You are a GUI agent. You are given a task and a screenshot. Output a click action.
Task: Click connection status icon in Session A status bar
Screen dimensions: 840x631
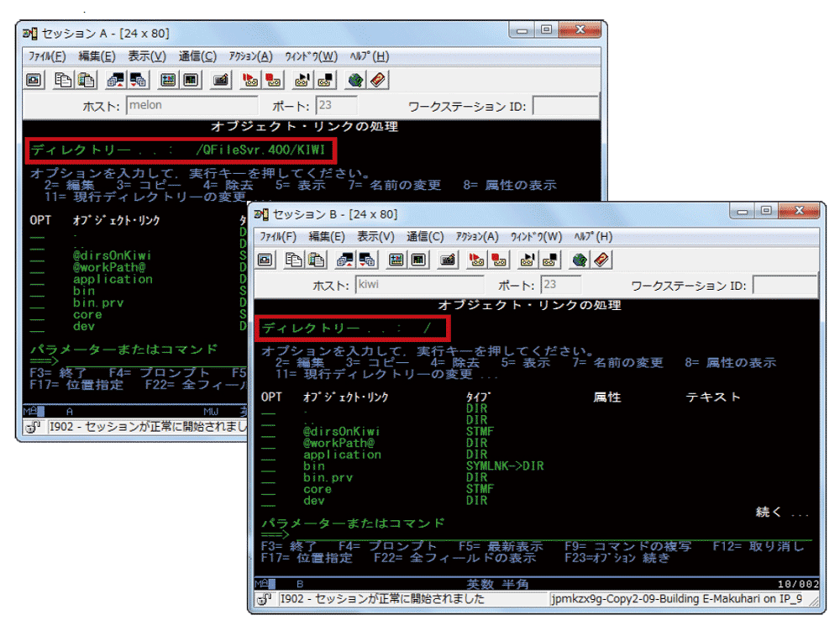click(34, 427)
